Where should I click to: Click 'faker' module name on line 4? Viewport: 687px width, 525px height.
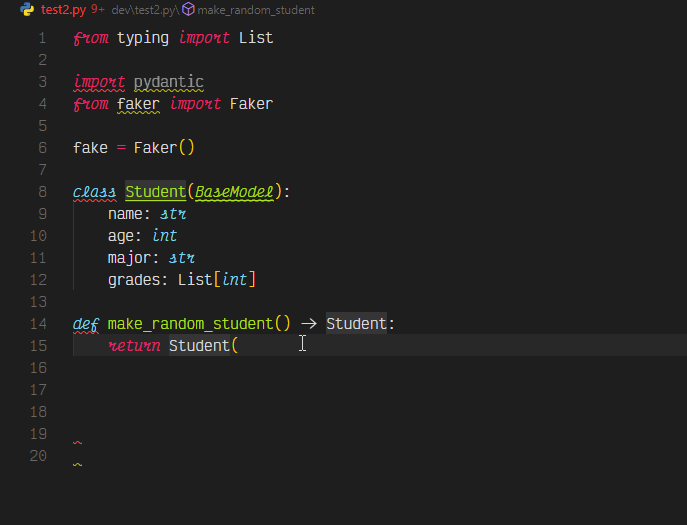tap(138, 104)
